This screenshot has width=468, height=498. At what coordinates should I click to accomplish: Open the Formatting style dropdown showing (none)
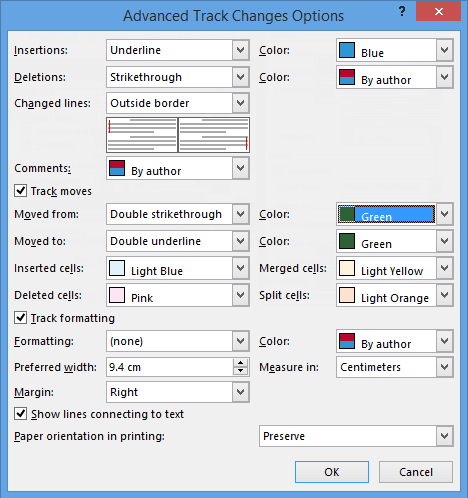tap(178, 341)
